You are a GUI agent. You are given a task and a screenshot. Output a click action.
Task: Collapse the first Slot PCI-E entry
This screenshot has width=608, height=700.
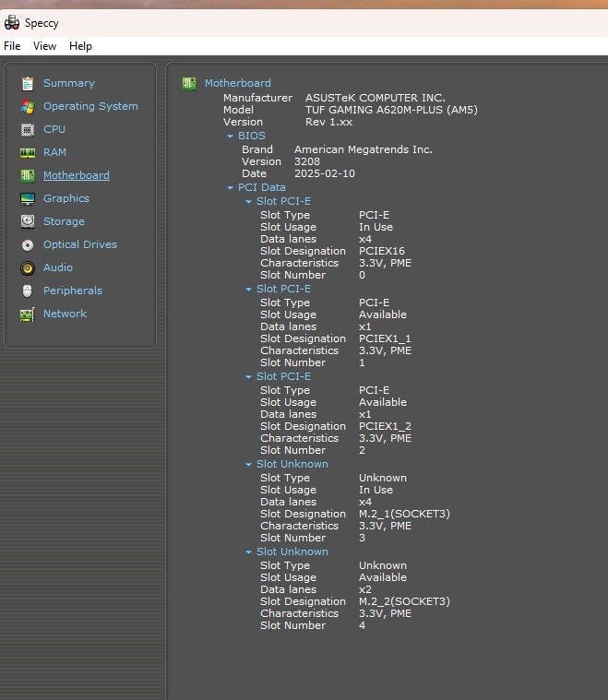pyautogui.click(x=249, y=202)
